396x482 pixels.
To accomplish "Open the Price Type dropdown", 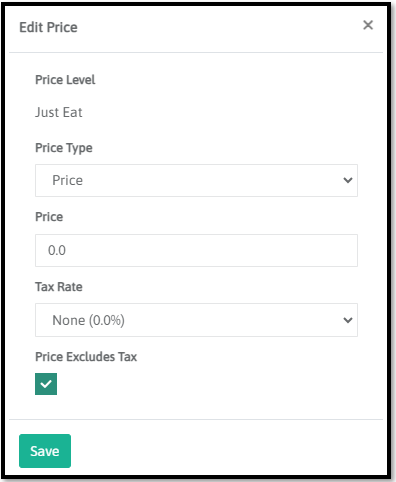I will point(196,180).
